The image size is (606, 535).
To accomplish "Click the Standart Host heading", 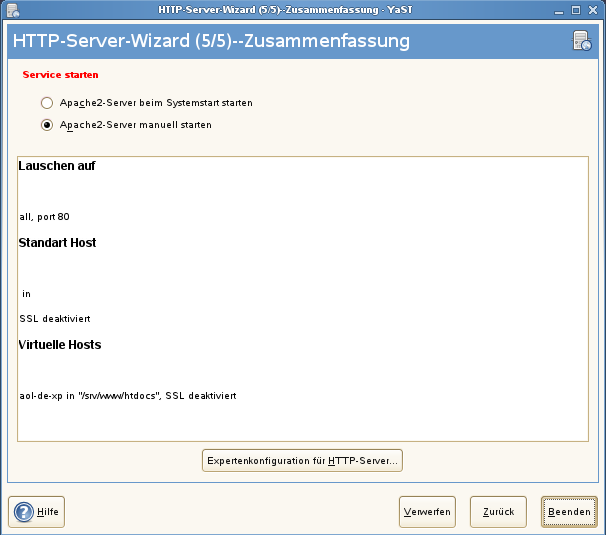I will coord(57,243).
